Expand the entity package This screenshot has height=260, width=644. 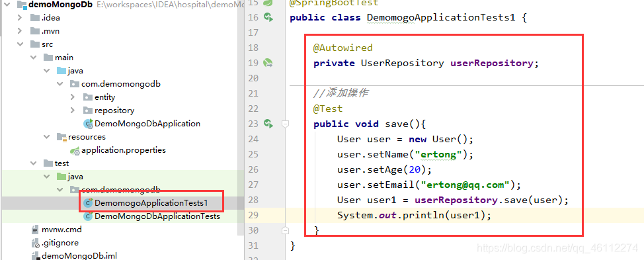coord(73,97)
